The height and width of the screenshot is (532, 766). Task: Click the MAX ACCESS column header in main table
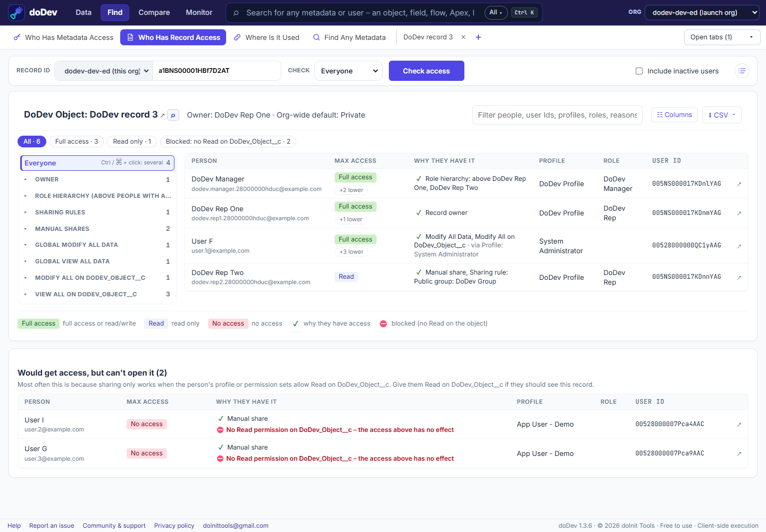(x=355, y=161)
